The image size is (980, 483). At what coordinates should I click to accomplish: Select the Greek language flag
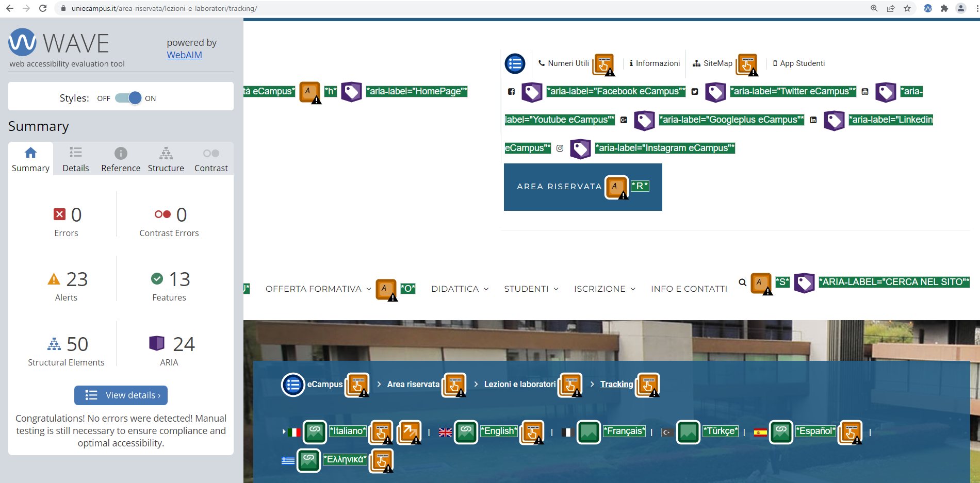tap(288, 461)
